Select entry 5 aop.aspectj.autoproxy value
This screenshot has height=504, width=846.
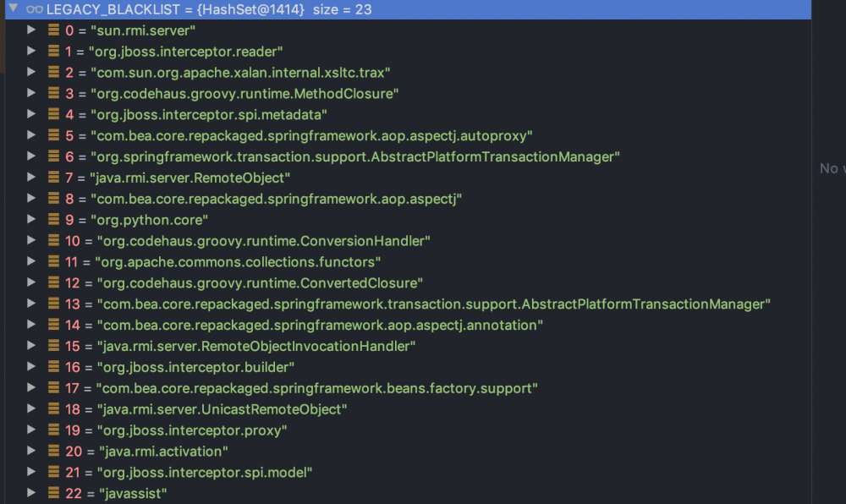(310, 135)
